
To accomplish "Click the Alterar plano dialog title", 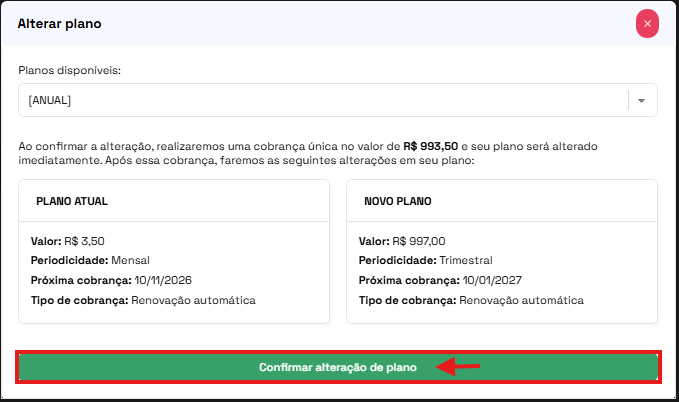I will (x=59, y=23).
